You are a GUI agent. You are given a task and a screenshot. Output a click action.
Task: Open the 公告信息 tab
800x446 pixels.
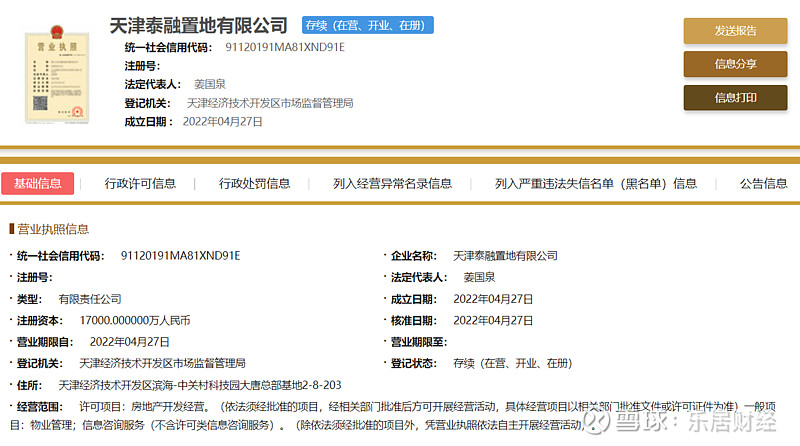(x=763, y=184)
